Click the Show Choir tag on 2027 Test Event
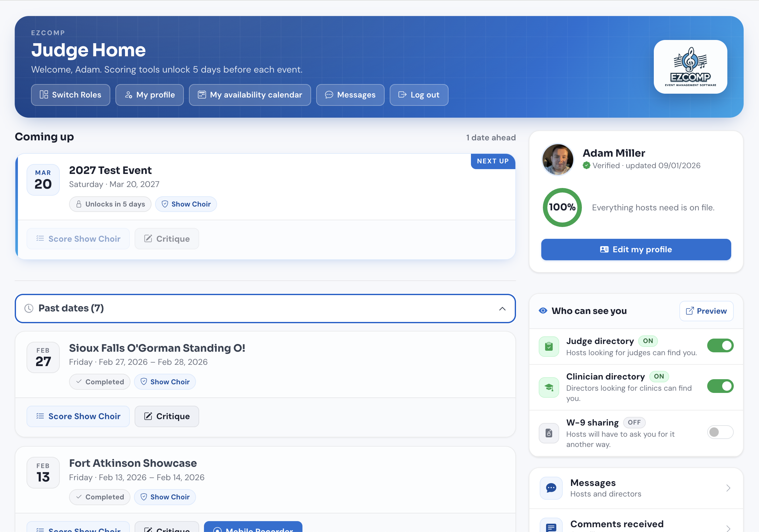Viewport: 759px width, 532px height. coord(186,204)
